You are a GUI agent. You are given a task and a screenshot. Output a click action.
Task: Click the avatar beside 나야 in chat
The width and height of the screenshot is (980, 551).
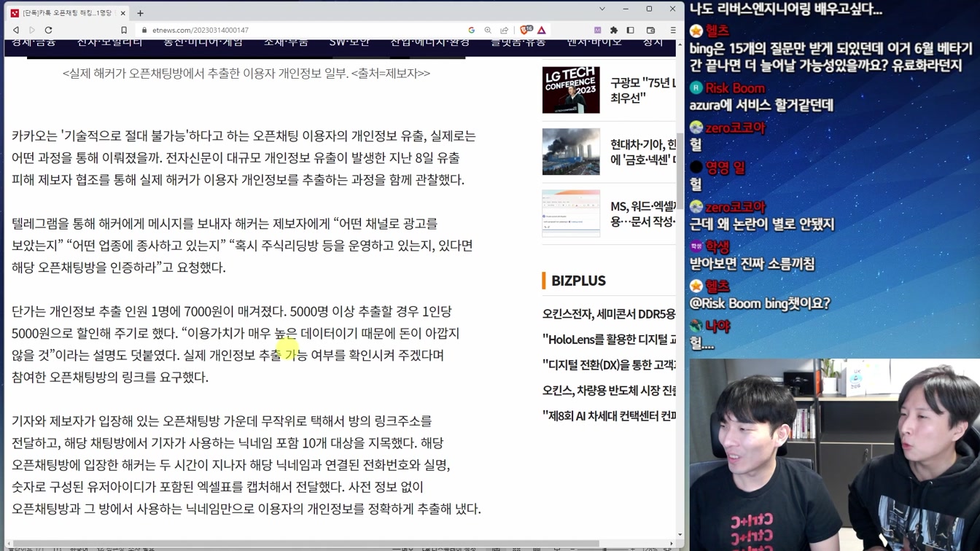pos(696,326)
